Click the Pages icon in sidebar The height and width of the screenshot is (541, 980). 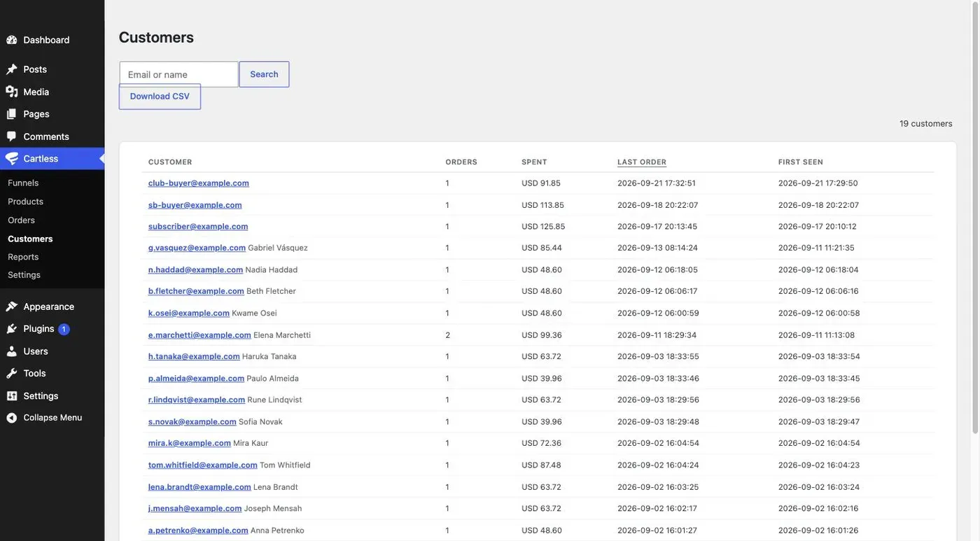point(12,114)
